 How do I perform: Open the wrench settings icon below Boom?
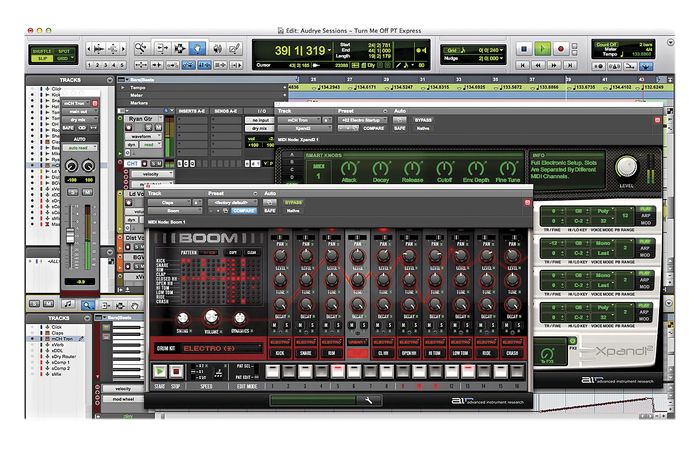368,401
